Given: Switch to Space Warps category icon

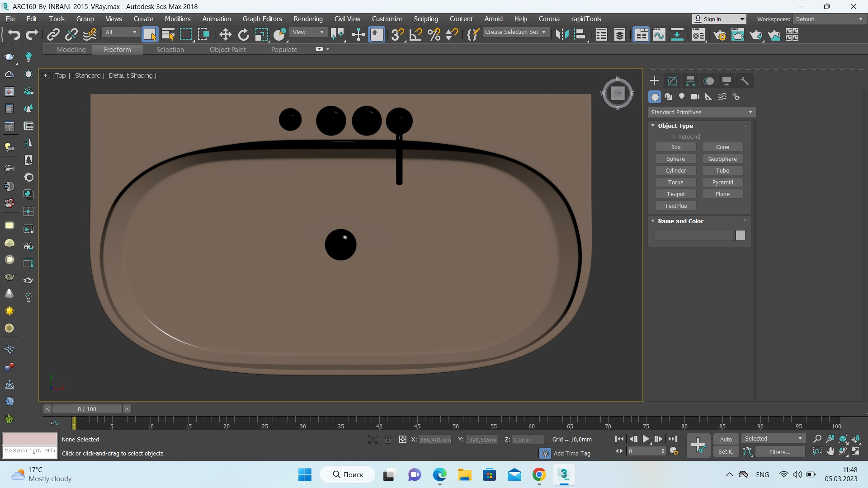Looking at the screenshot, I should coord(722,97).
